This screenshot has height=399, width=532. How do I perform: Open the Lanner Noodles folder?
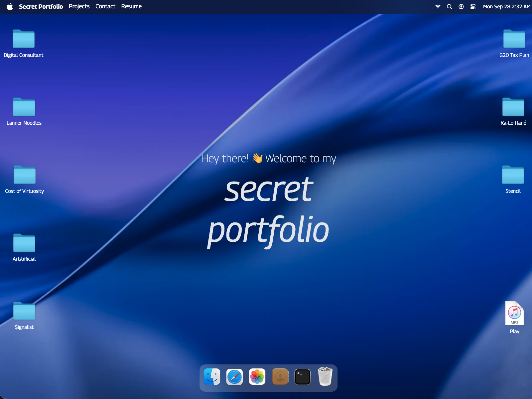[24, 107]
